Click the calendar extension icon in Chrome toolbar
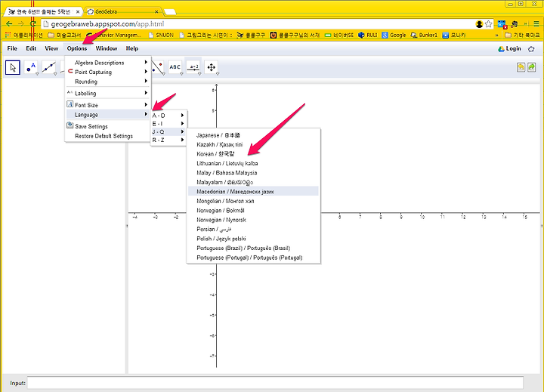This screenshot has width=544, height=392. click(x=502, y=24)
